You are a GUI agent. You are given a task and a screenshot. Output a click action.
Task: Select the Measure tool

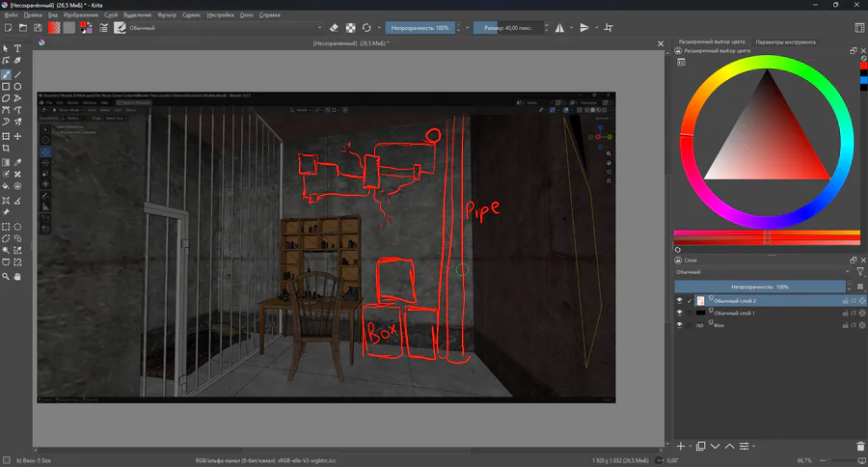[17, 201]
